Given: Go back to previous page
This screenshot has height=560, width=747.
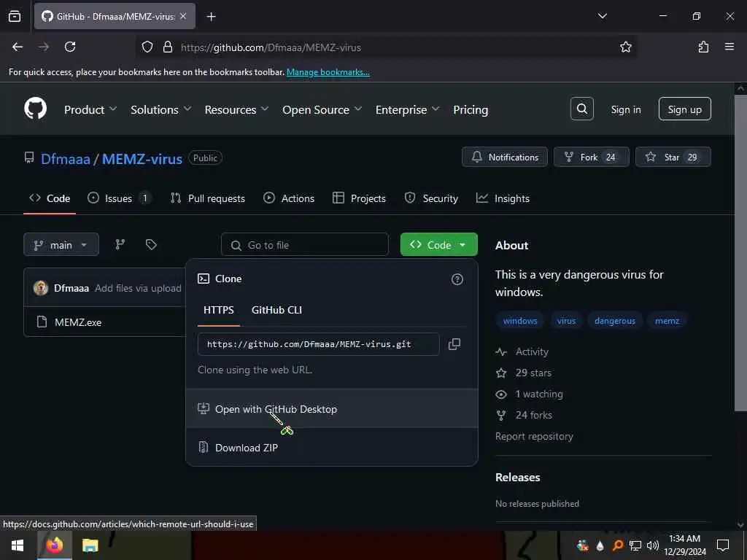Looking at the screenshot, I should pyautogui.click(x=18, y=47).
